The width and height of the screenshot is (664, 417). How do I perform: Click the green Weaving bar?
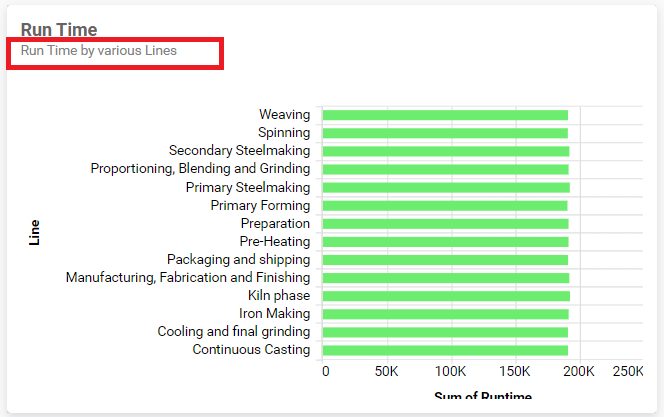pyautogui.click(x=445, y=115)
